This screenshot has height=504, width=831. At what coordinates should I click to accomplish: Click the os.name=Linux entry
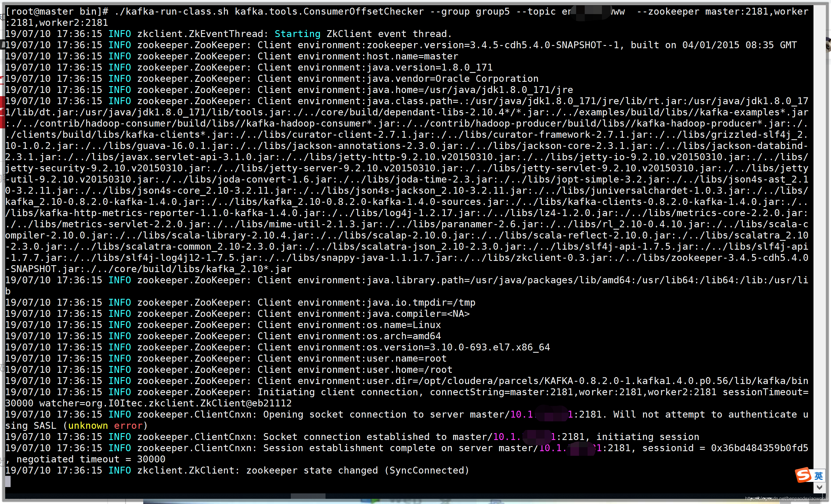click(x=404, y=325)
